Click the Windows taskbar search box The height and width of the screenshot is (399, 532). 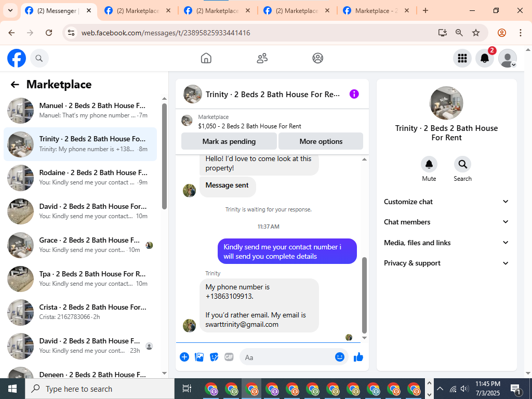(100, 389)
